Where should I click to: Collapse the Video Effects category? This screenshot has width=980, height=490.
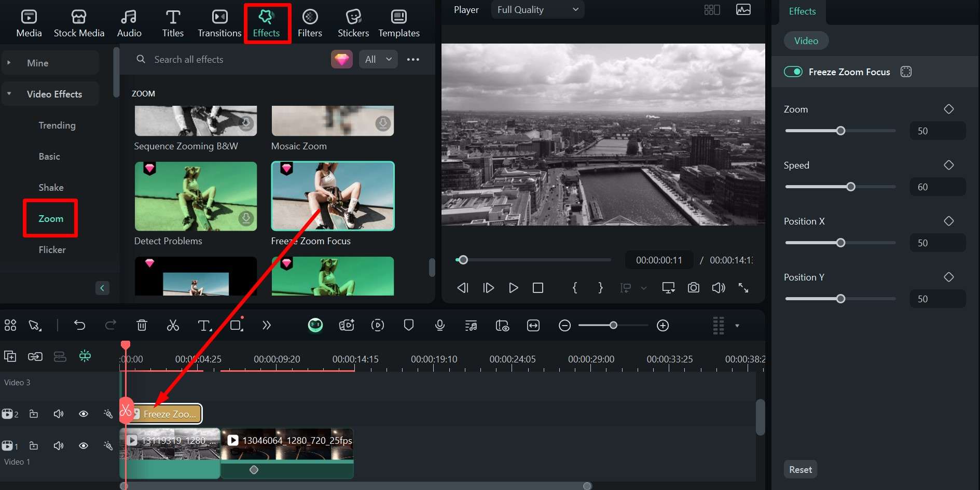click(9, 94)
